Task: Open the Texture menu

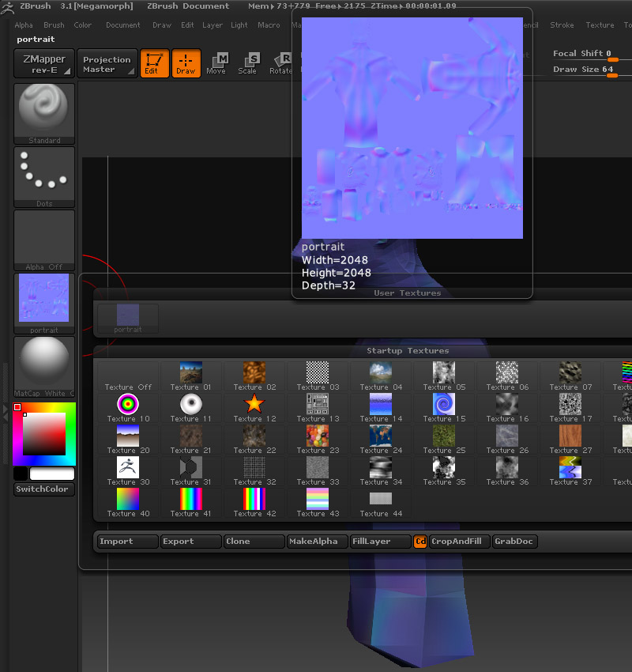Action: [600, 25]
